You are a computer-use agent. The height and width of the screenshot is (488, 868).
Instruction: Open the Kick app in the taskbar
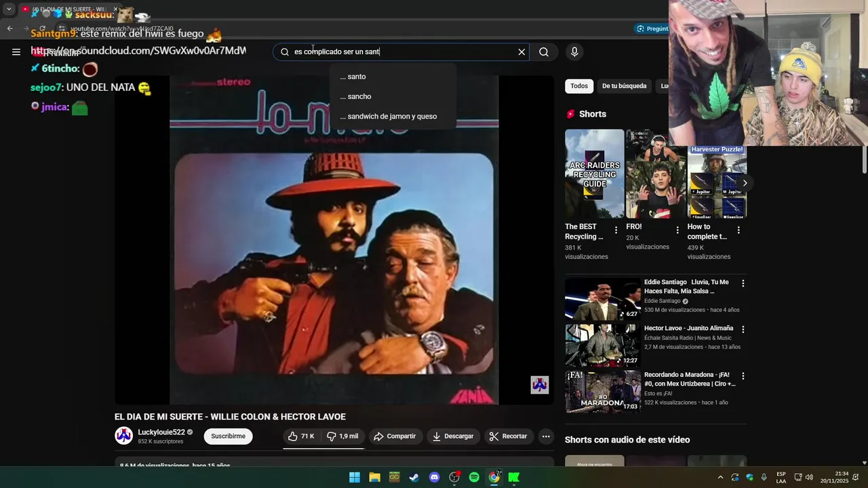[514, 477]
